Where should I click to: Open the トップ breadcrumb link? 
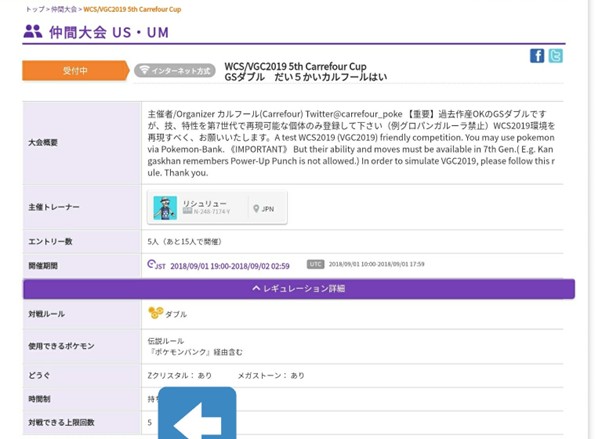(35, 9)
